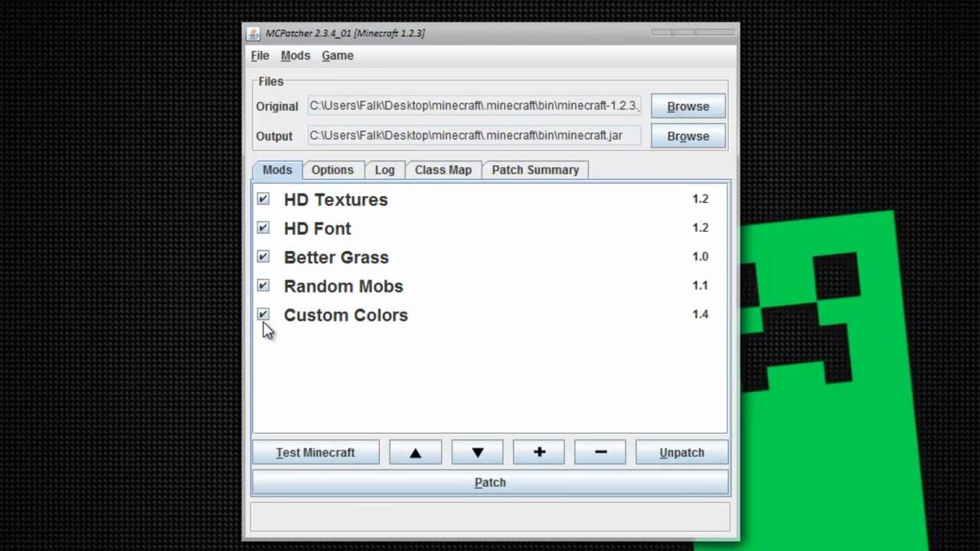Open the Mods menu
980x551 pixels.
click(x=296, y=56)
